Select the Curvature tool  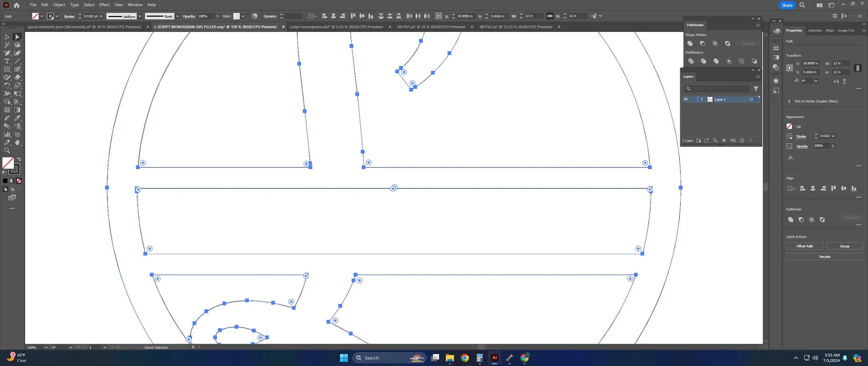coord(17,53)
